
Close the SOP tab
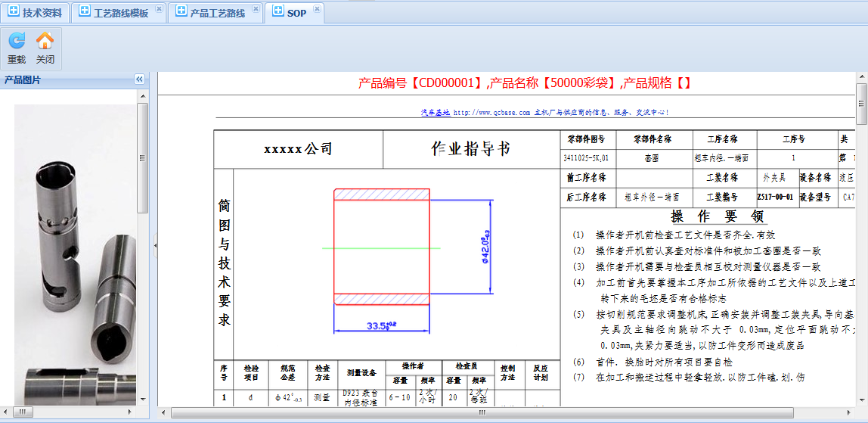coord(317,9)
